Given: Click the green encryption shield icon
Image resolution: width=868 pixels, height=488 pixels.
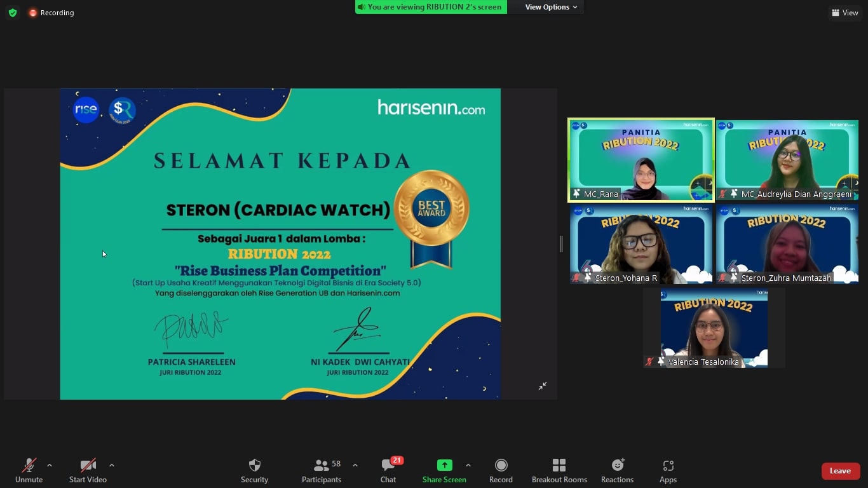Looking at the screenshot, I should 13,13.
